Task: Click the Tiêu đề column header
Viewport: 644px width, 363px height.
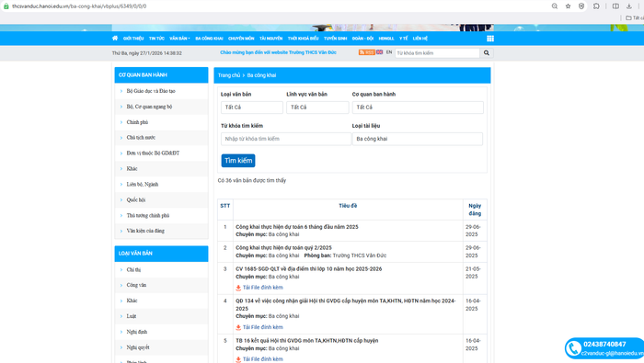Action: tap(348, 206)
